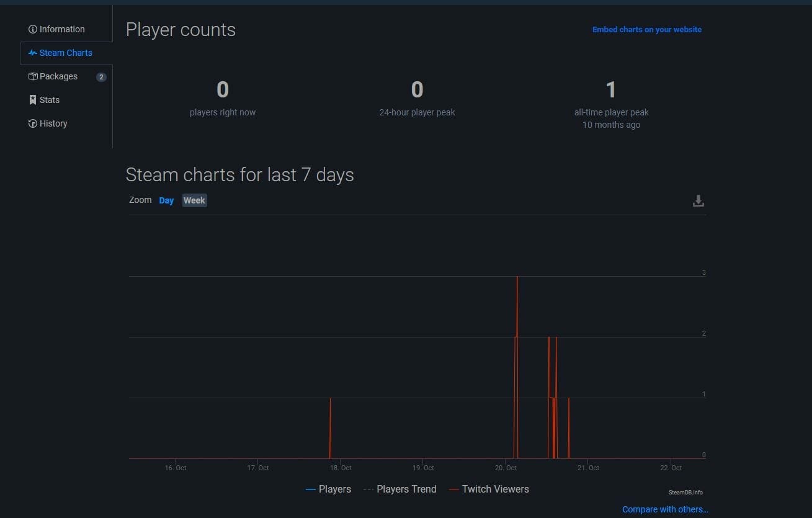
Task: Click the Packages box icon
Action: tap(33, 76)
